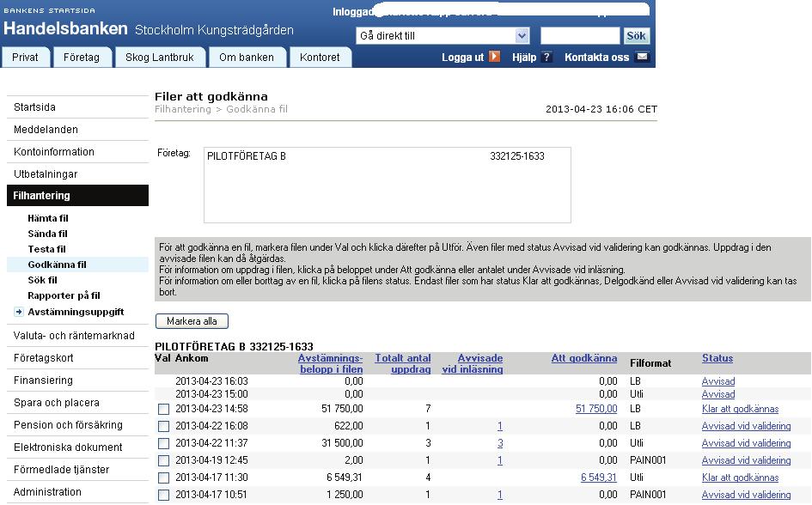Open Klar att godkännas status for 11:30 file
Screen dimensions: 812x505
click(x=740, y=478)
